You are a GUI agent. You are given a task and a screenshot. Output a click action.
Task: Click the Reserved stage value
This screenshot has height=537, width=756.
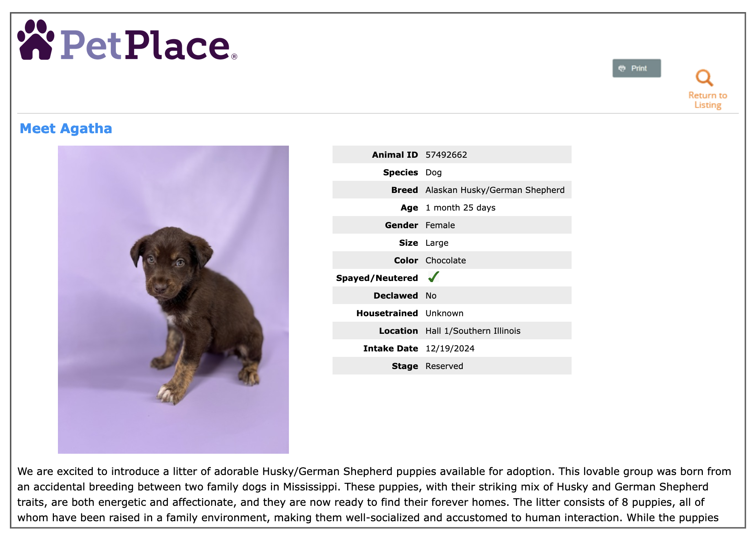(x=444, y=366)
